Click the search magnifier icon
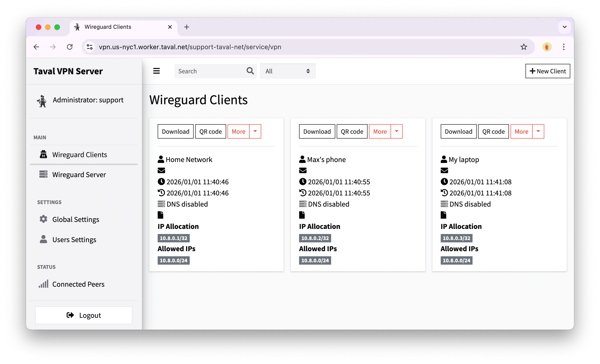This screenshot has width=600, height=364. pos(250,71)
